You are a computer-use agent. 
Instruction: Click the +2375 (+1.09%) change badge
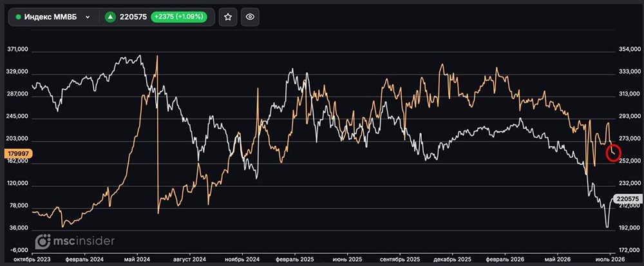[x=178, y=17]
